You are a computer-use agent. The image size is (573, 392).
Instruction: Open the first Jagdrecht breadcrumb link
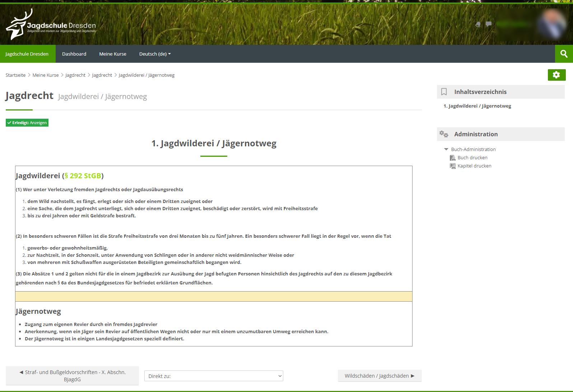click(x=75, y=75)
